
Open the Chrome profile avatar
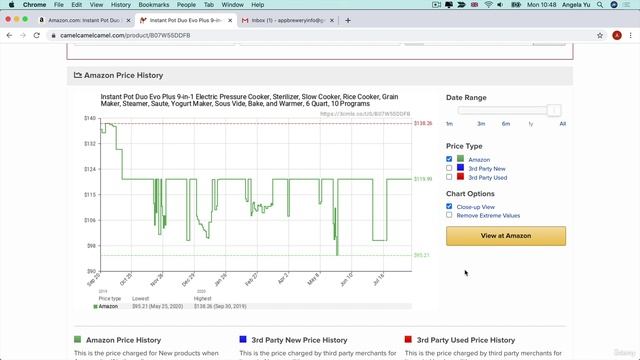coord(617,36)
